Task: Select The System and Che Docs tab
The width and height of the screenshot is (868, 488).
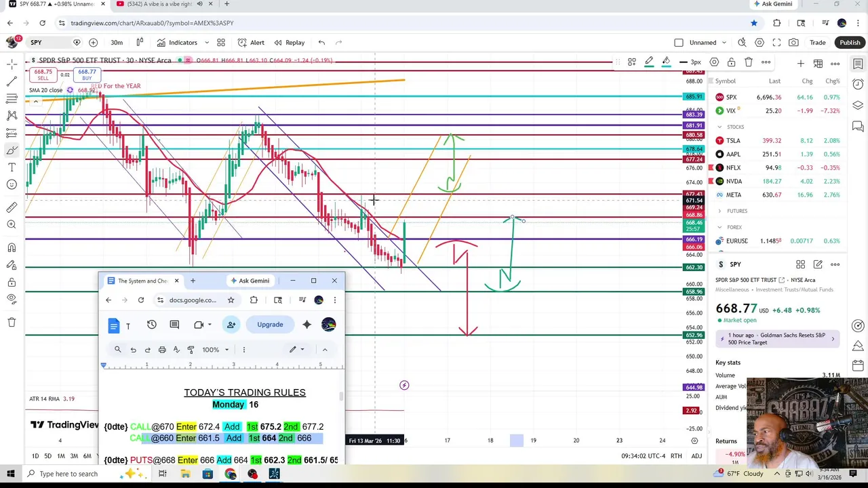Action: [x=141, y=281]
